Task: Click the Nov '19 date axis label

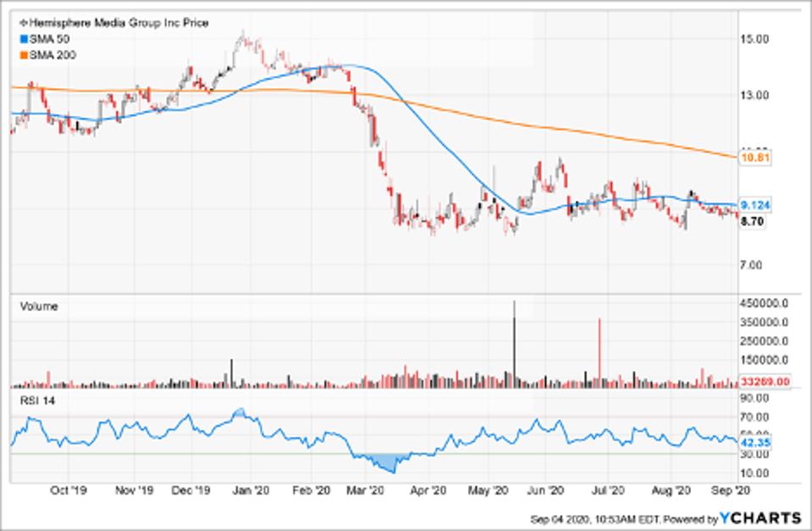Action: 134,490
